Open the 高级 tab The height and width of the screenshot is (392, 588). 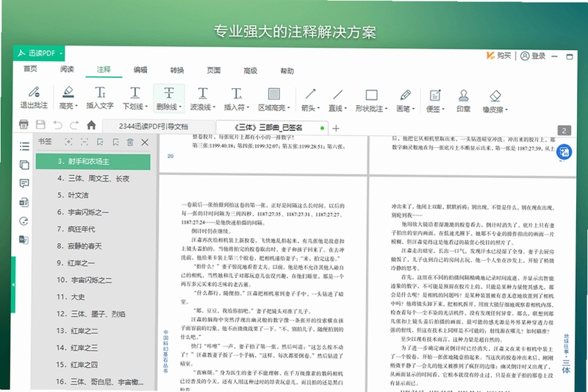click(x=251, y=71)
